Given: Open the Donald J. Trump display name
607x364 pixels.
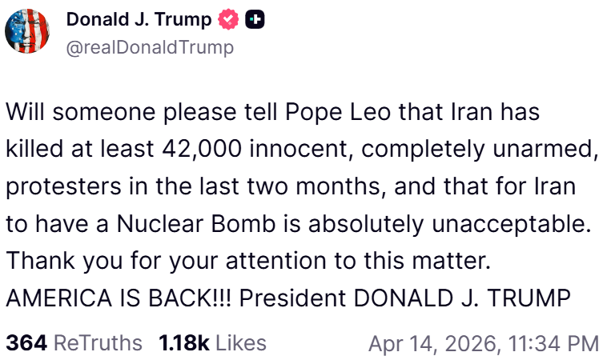Looking at the screenshot, I should pyautogui.click(x=140, y=19).
